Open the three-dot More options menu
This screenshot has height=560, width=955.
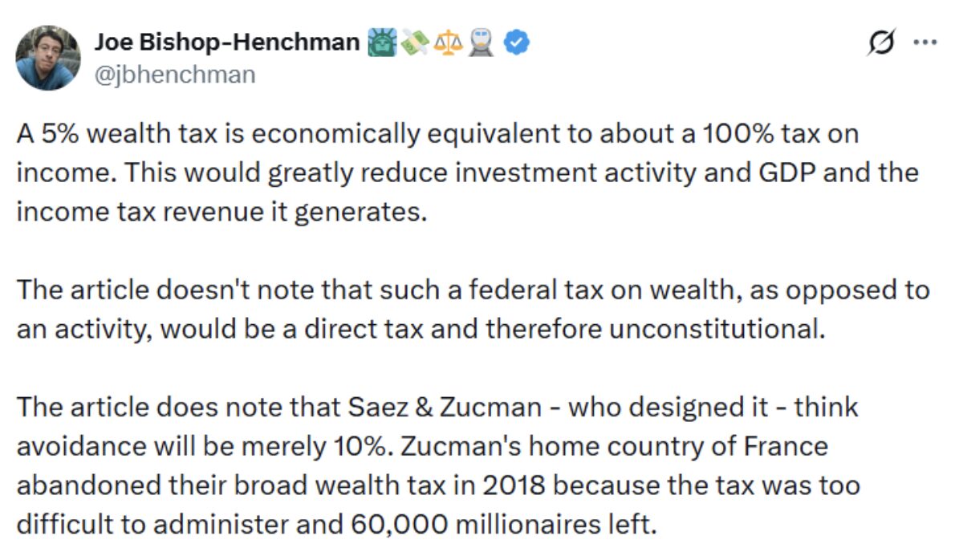click(925, 43)
